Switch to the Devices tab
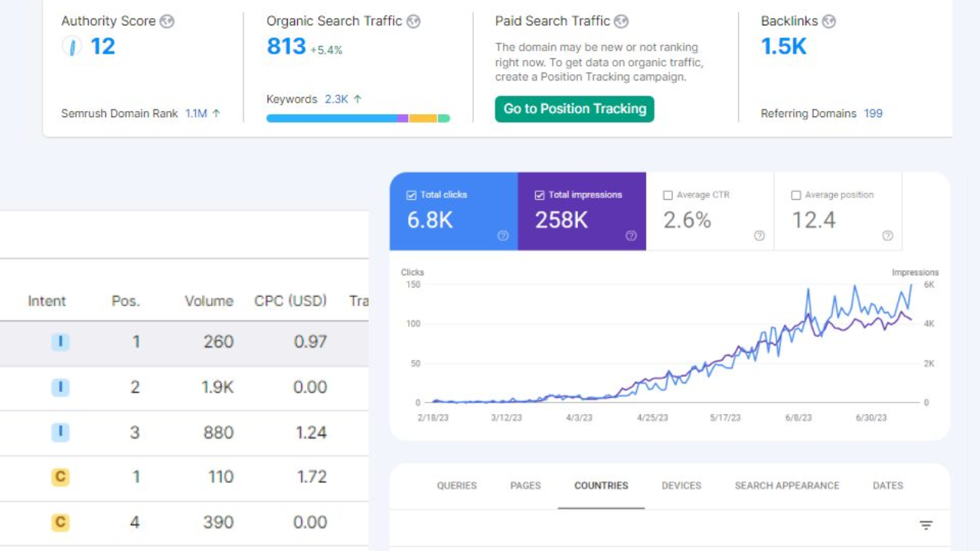This screenshot has width=980, height=551. [681, 485]
